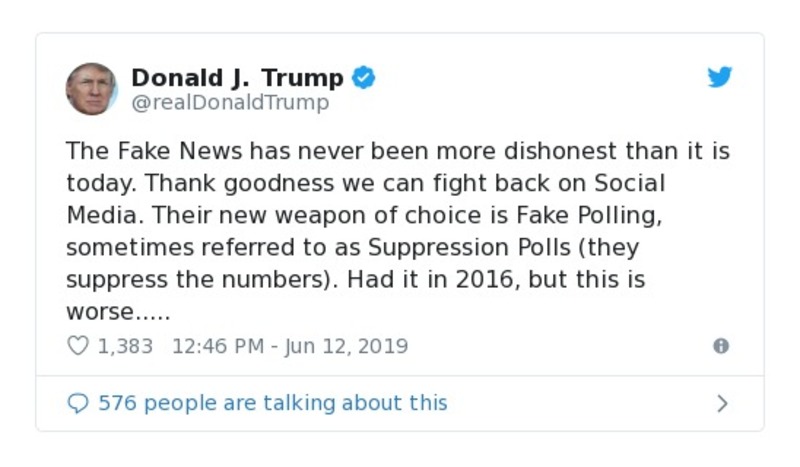This screenshot has width=800, height=467.
Task: Open the profile avatar picture
Action: (92, 89)
